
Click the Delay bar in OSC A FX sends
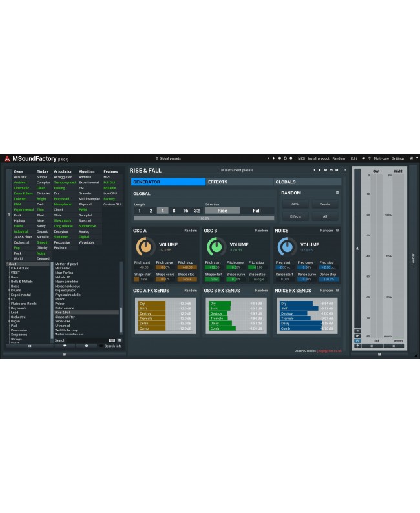(165, 324)
